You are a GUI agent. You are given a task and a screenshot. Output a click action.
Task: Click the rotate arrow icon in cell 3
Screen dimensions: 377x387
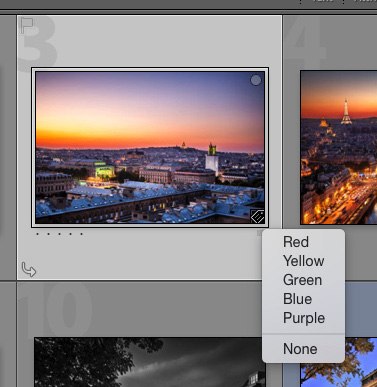pyautogui.click(x=29, y=269)
